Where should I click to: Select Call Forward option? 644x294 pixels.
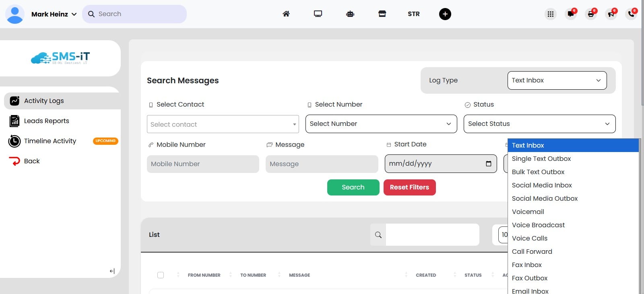[573, 252]
